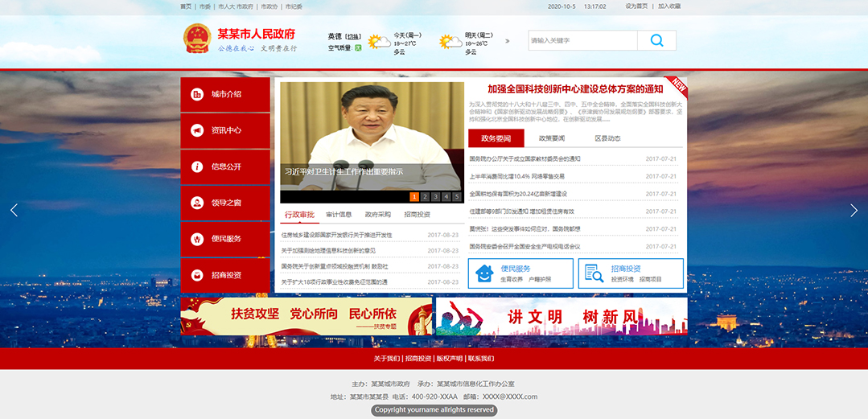The width and height of the screenshot is (868, 419).
Task: Click the search magnifier icon
Action: pyautogui.click(x=656, y=41)
